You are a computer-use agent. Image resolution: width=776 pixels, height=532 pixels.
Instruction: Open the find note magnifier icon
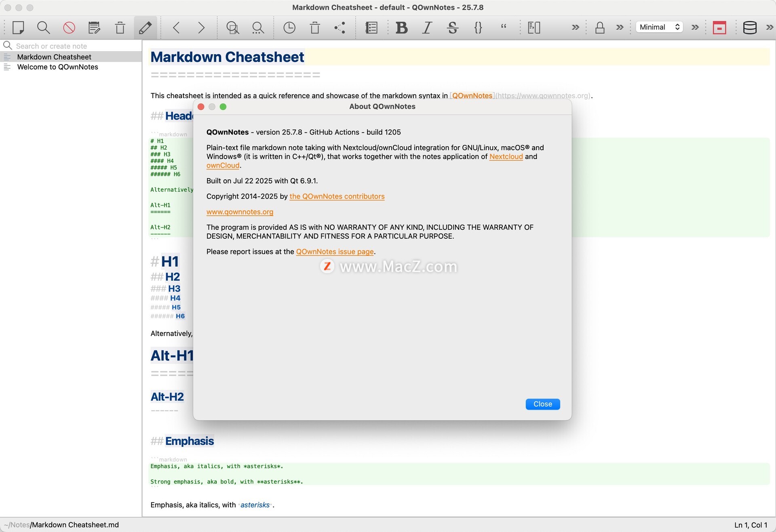(44, 27)
